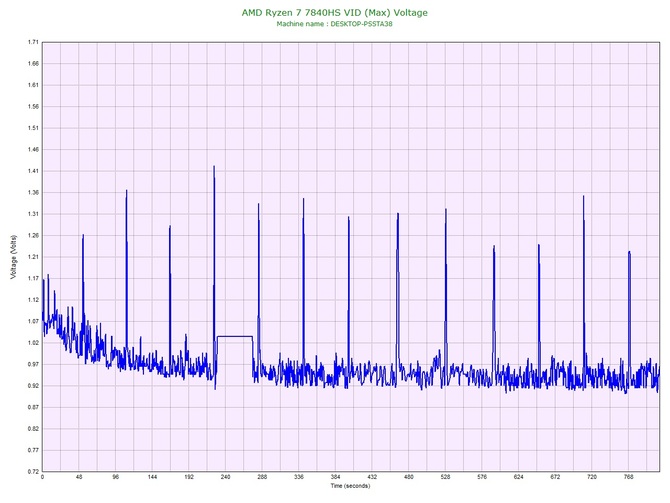Click the 'Time (seconds)' x-axis label
The image size is (670, 503).
350,486
